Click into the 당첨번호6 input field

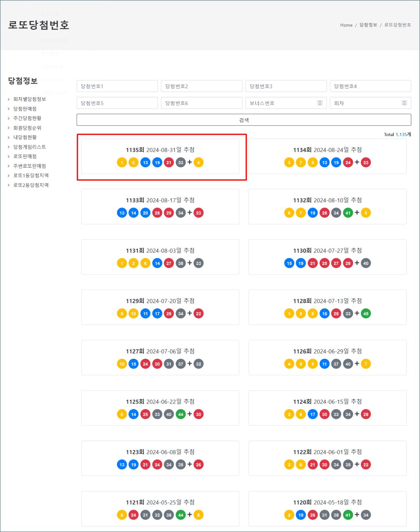point(201,103)
